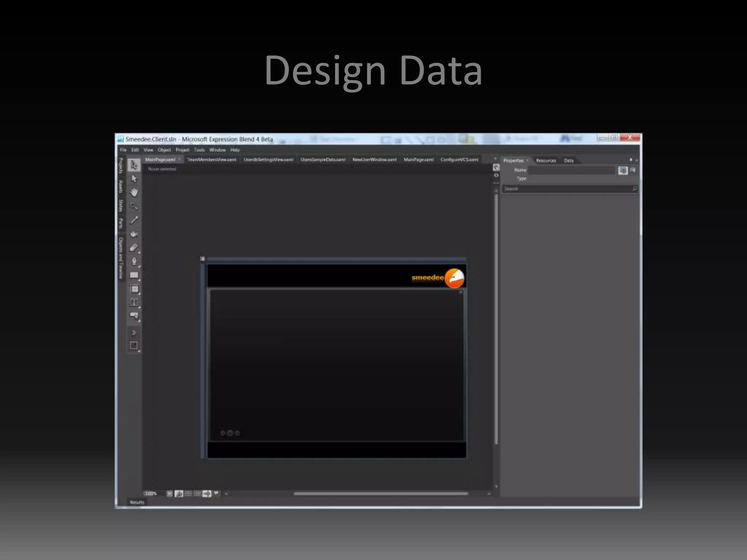
Task: Open the document tabs overflow dropdown
Action: pyautogui.click(x=495, y=159)
